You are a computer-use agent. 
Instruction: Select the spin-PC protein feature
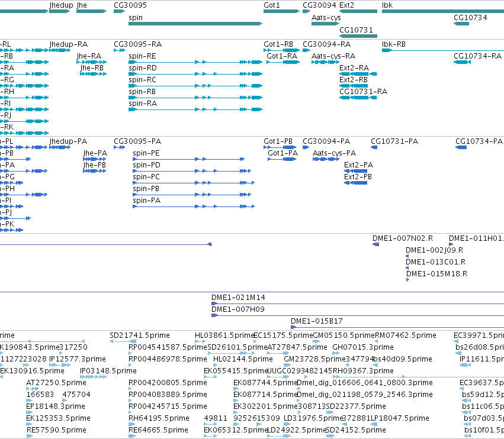[x=194, y=183]
